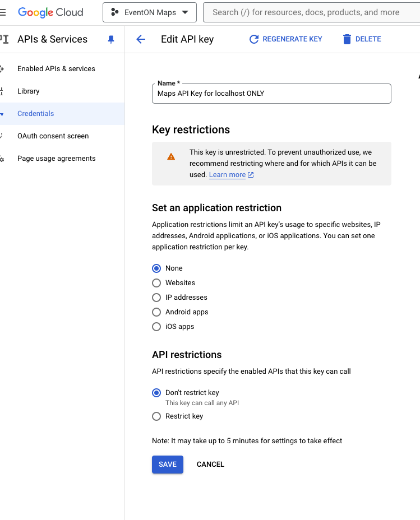Image resolution: width=420 pixels, height=520 pixels.
Task: Unpin APIs & Services with pin icon
Action: [x=111, y=39]
